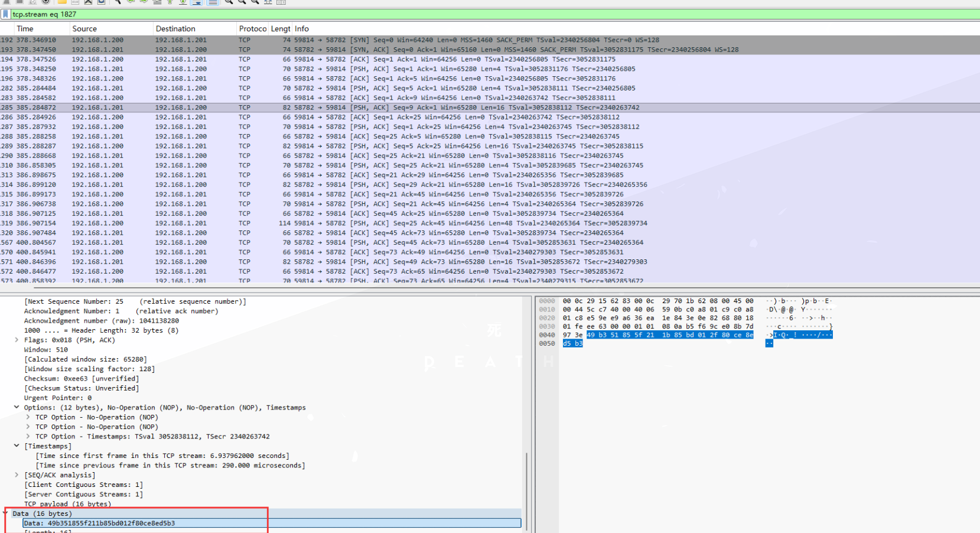Click the Stop capture square icon
The image size is (980, 533).
pyautogui.click(x=19, y=2)
